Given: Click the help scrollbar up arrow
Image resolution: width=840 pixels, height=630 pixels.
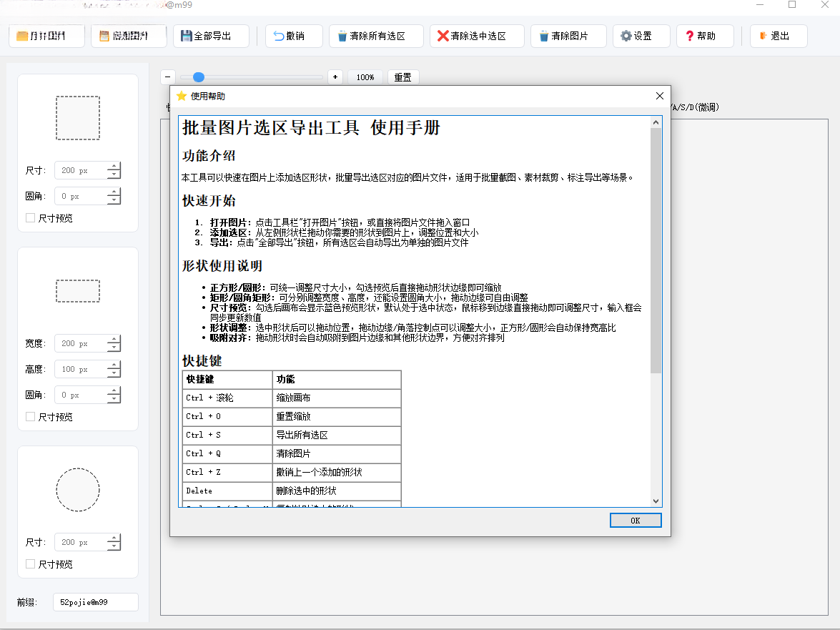Looking at the screenshot, I should tap(656, 123).
